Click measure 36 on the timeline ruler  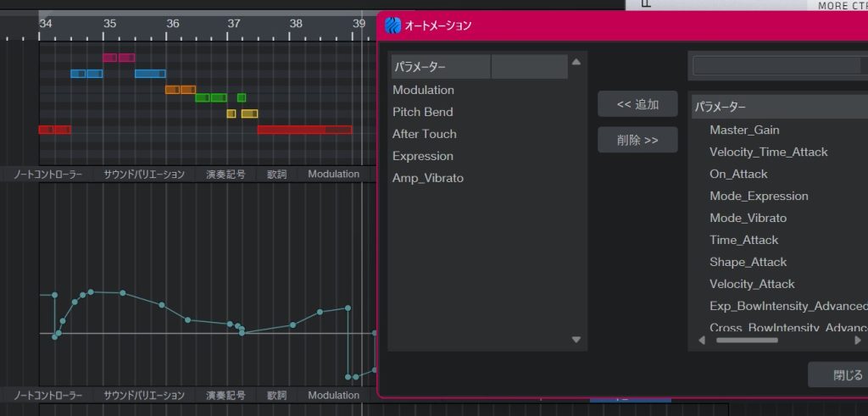[x=172, y=25]
